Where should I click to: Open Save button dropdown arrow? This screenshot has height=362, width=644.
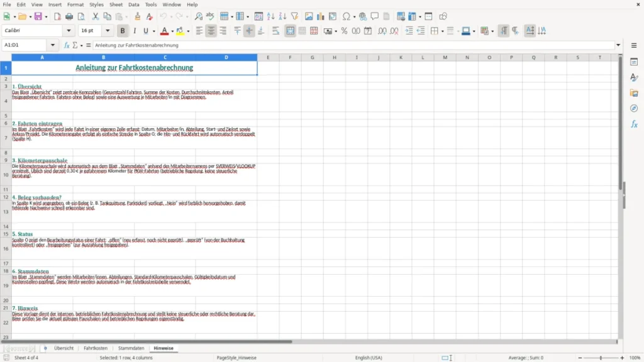point(46,17)
